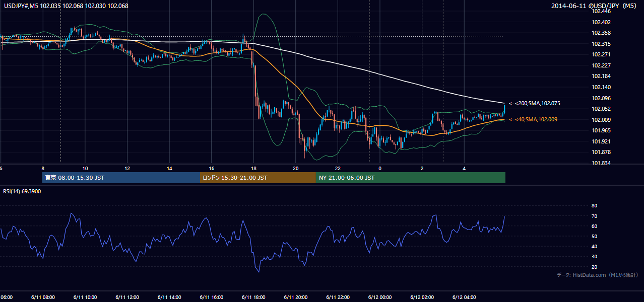Screen dimensions: 644x302
Task: Click RSI scale value 30
Action: point(594,257)
